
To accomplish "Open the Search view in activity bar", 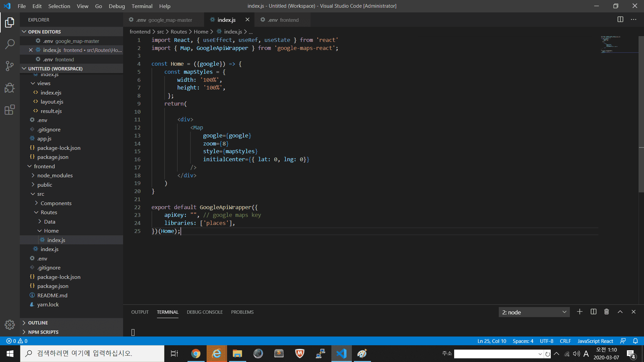I will [10, 44].
